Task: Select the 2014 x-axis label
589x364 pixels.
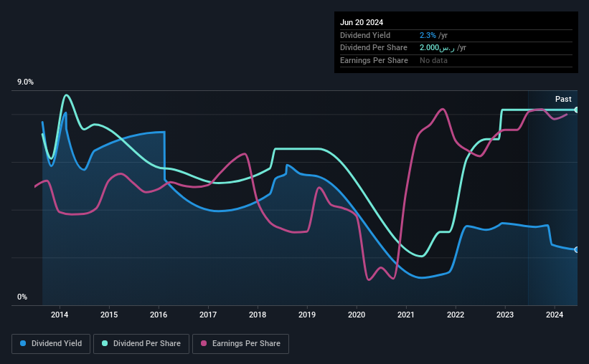Action: click(x=60, y=315)
